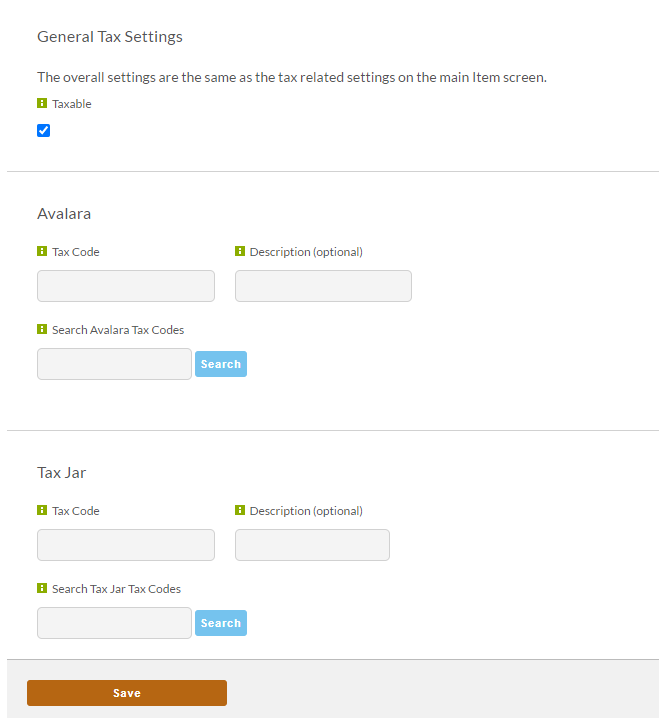Screen dimensions: 659x718
Task: Save the tax settings with the Save button
Action: point(127,693)
